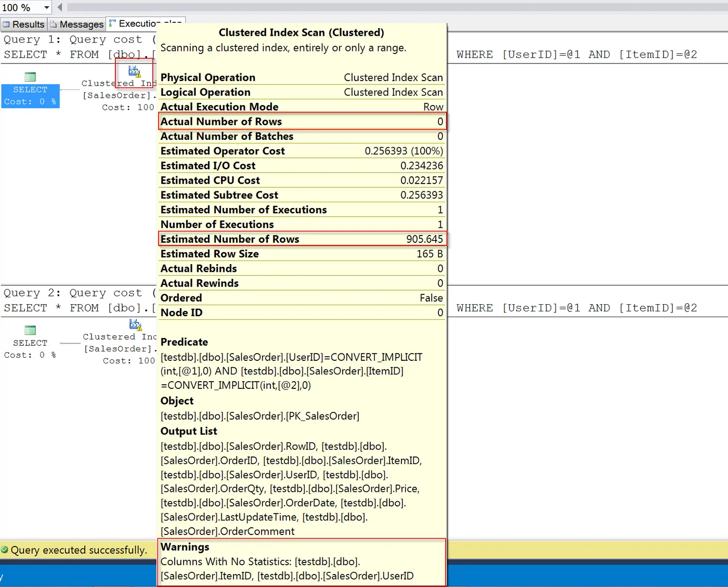Viewport: 728px width, 587px height.
Task: Select the Execution plan tab
Action: pos(146,23)
